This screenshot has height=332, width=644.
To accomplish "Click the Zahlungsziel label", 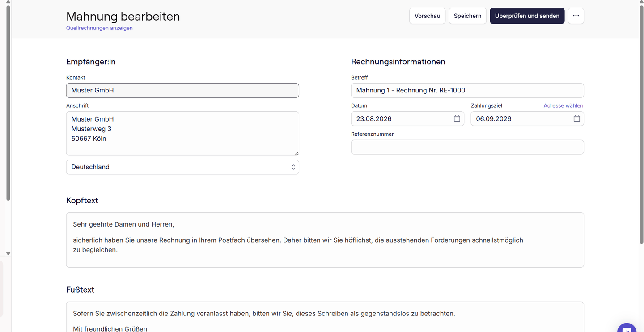I will coord(487,105).
